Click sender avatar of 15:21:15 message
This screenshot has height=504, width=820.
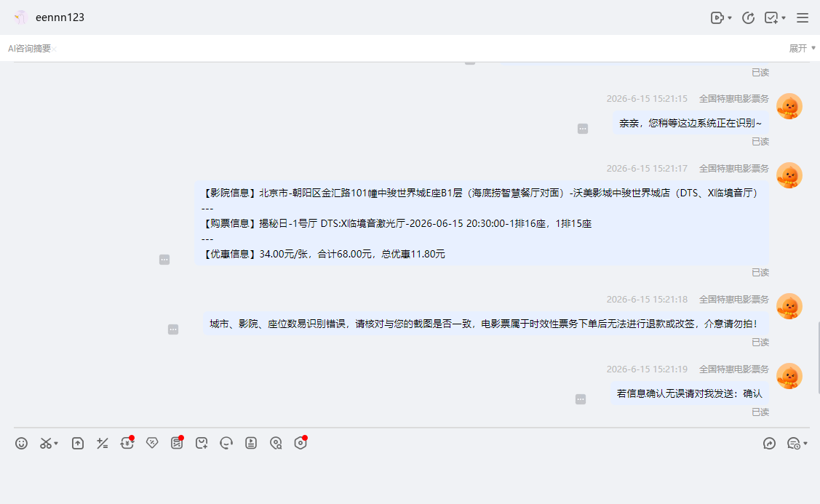789,107
